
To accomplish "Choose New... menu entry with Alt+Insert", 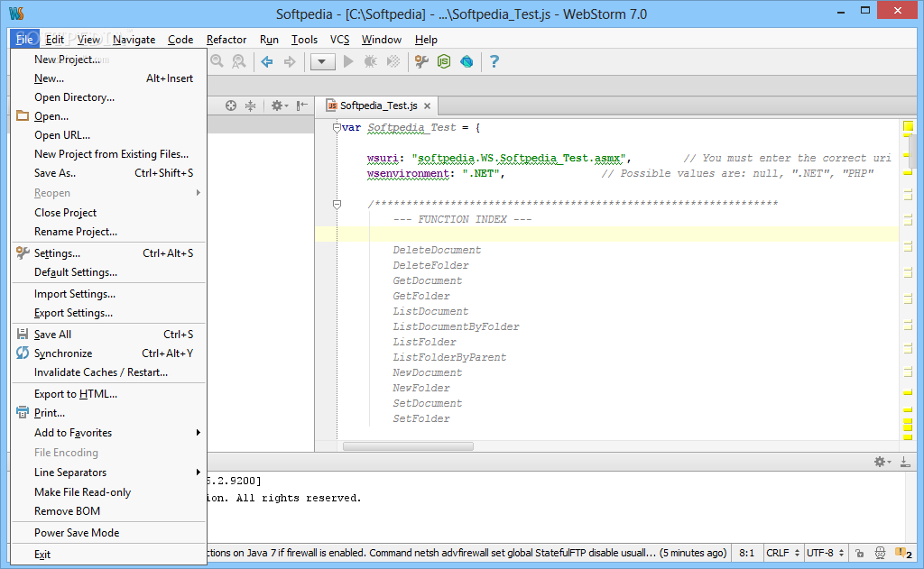I will tap(109, 78).
